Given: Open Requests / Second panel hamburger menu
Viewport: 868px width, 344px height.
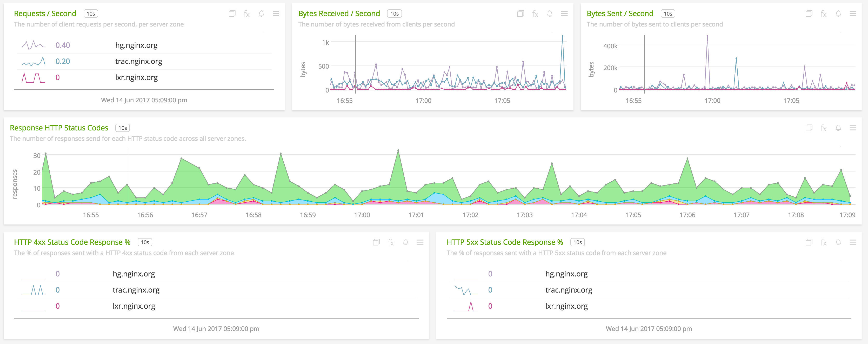Looking at the screenshot, I should tap(276, 14).
